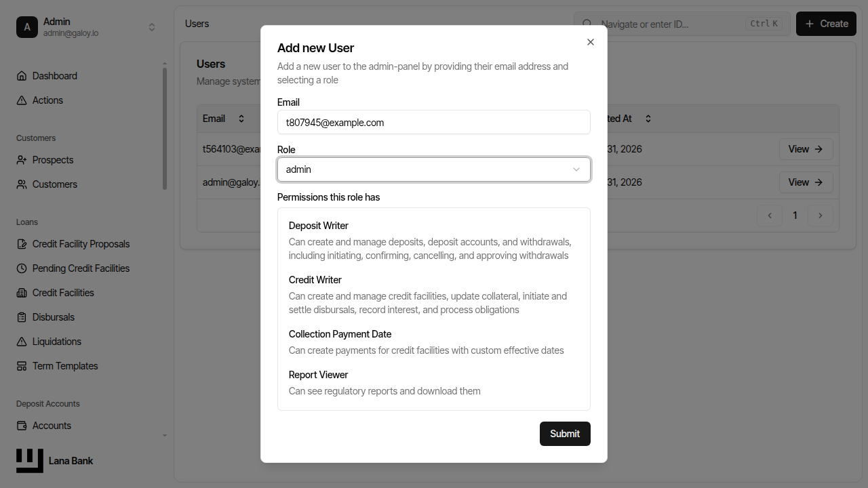Viewport: 868px width, 488px height.
Task: Open deposit Accounts page
Action: click(x=52, y=426)
